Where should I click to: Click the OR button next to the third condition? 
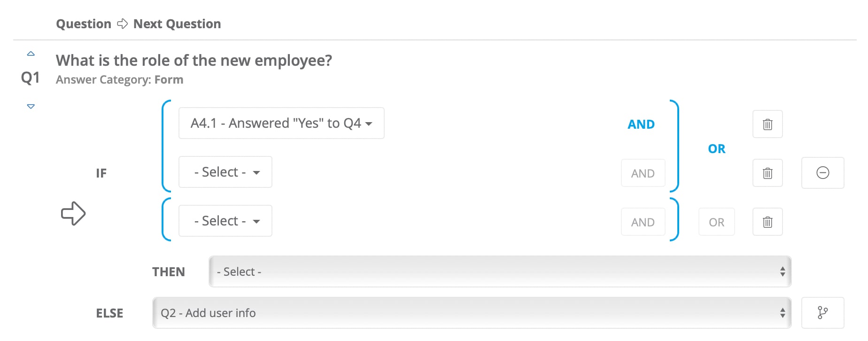[716, 222]
